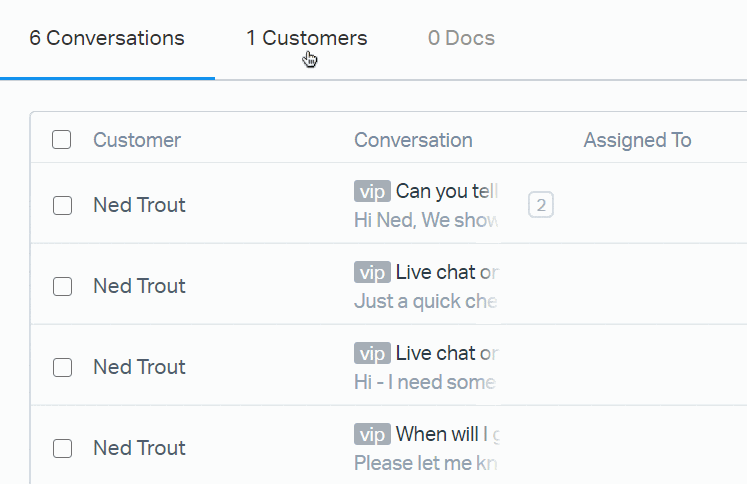Viewport: 747px width, 484px height.
Task: Tick the fourth Ned Trout row checkbox
Action: pyautogui.click(x=62, y=448)
